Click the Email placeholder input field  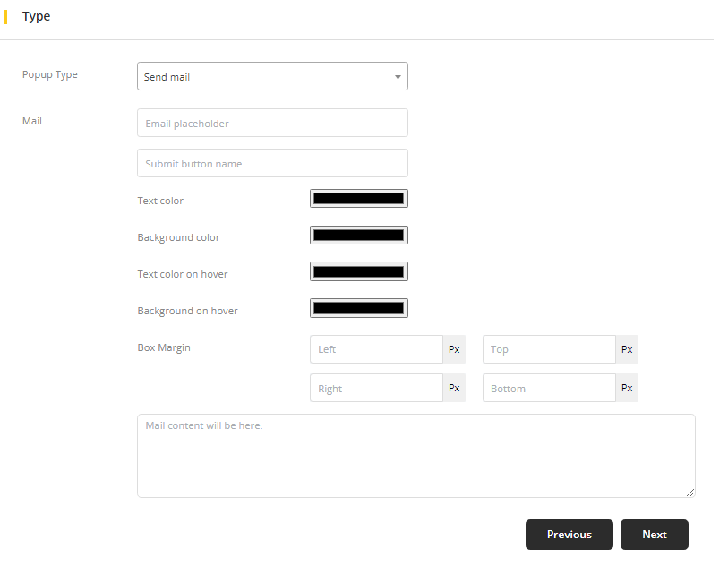click(272, 123)
